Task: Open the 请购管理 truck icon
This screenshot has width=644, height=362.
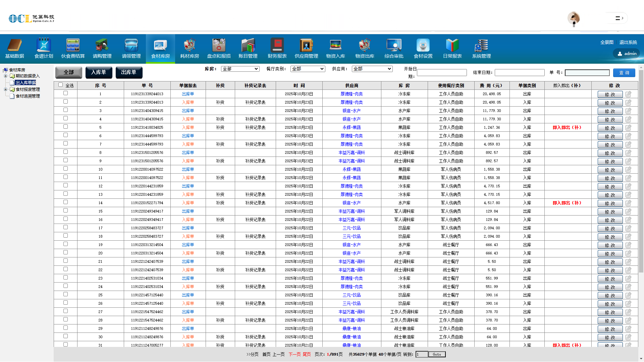Action: pyautogui.click(x=102, y=45)
